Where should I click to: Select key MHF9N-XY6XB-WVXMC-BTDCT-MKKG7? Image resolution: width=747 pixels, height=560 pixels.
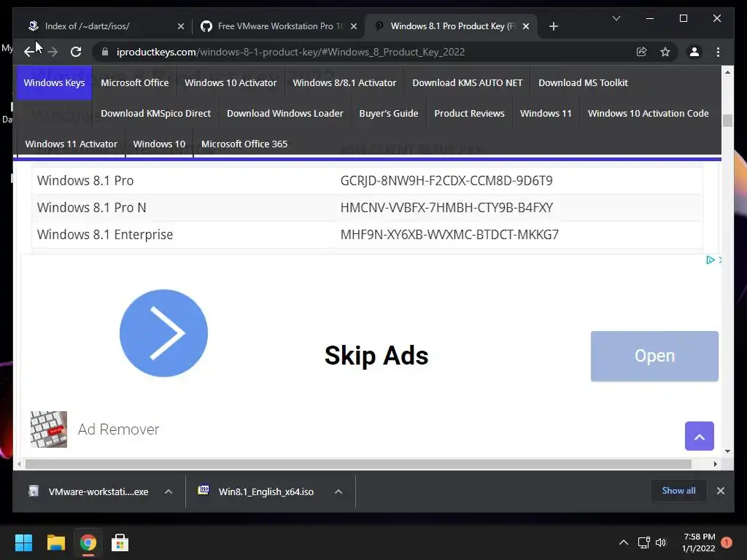click(x=449, y=235)
